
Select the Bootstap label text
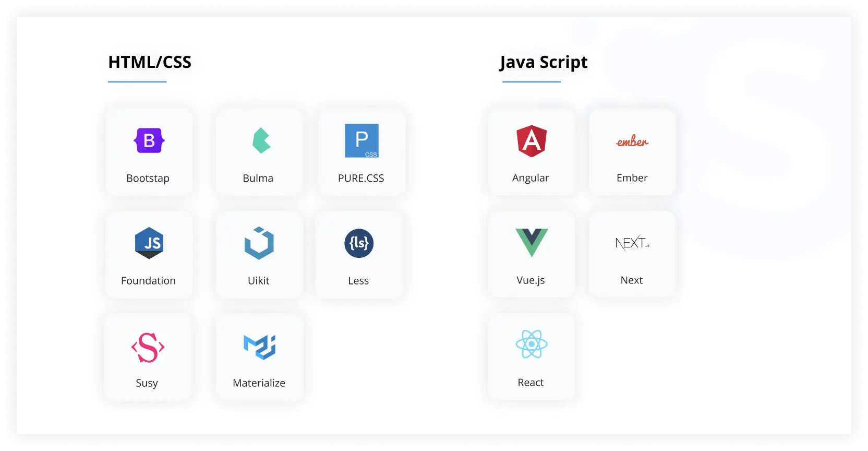148,178
